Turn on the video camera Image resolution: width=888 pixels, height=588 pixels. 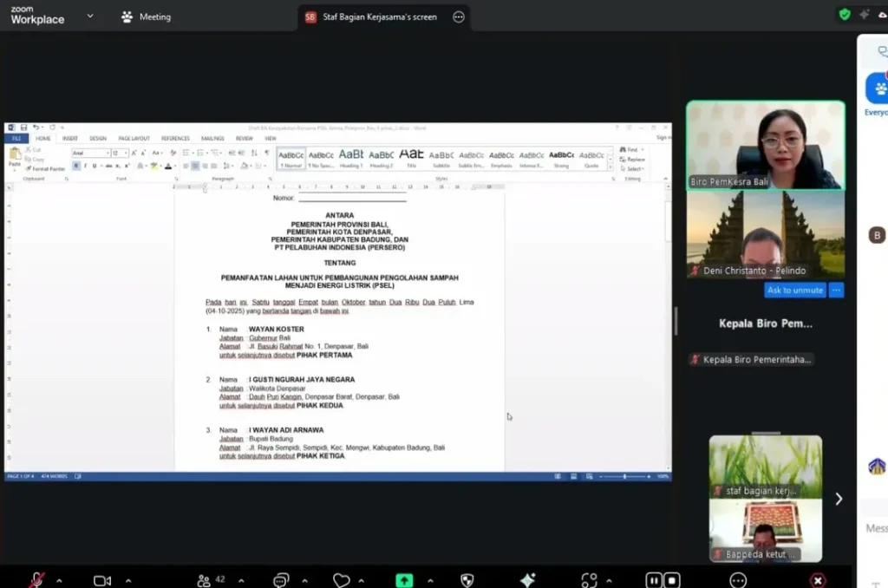pyautogui.click(x=102, y=580)
